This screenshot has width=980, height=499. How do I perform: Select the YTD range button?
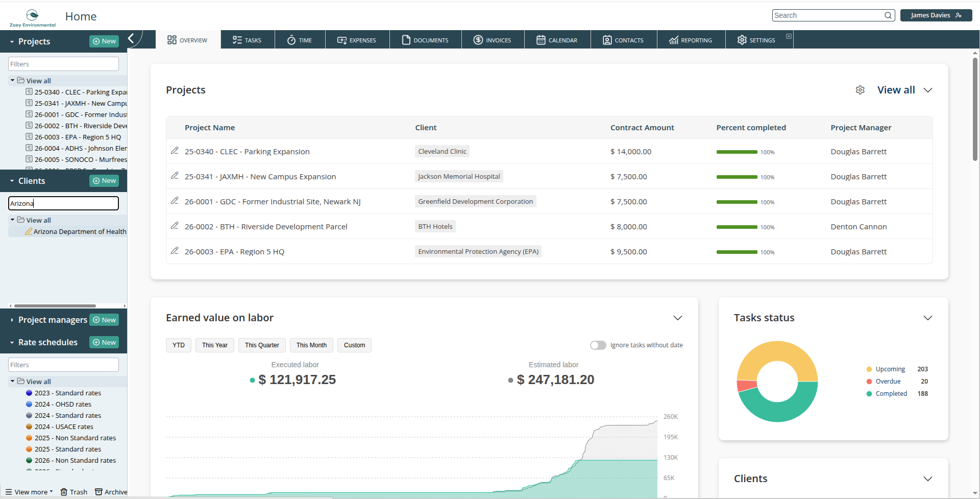(x=179, y=345)
